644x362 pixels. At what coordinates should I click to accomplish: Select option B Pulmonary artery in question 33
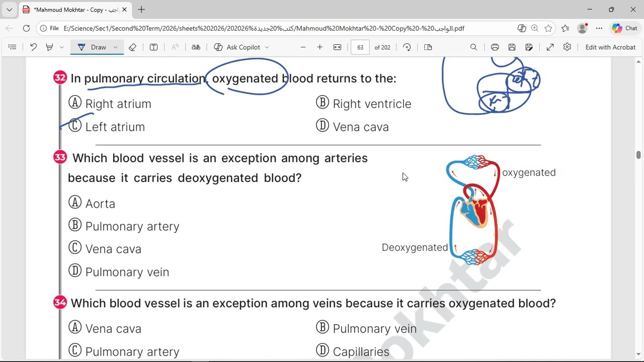click(124, 226)
